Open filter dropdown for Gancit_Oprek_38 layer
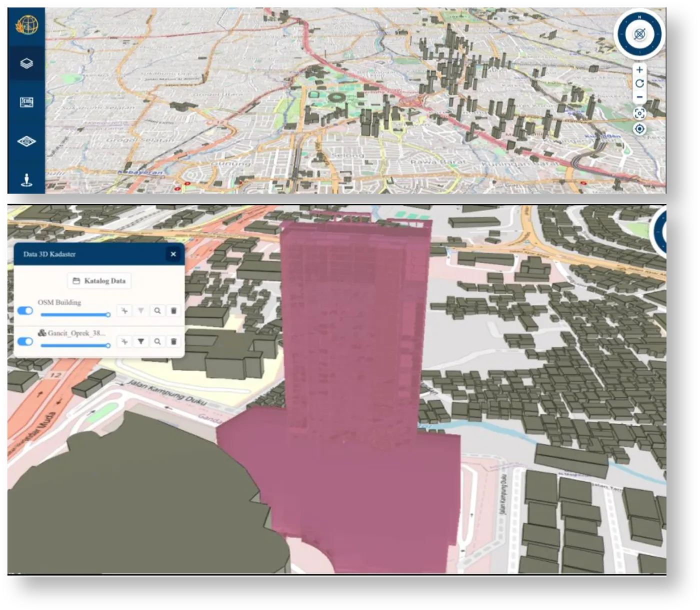The height and width of the screenshot is (610, 700). (141, 341)
